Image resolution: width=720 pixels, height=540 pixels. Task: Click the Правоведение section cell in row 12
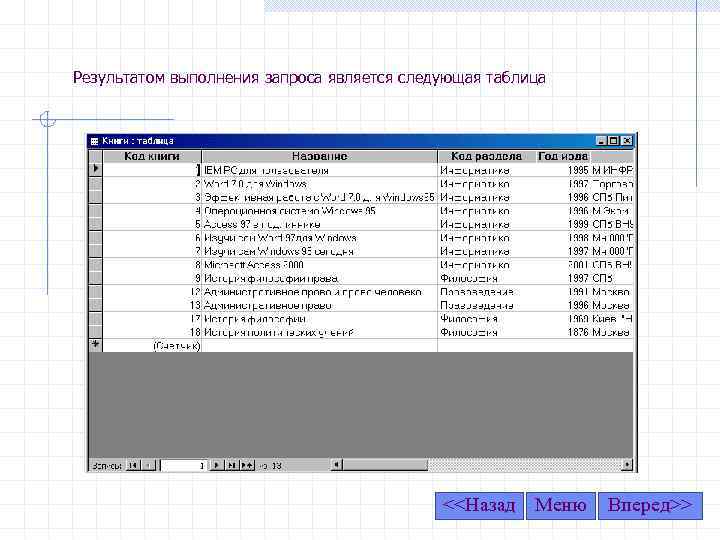pyautogui.click(x=486, y=292)
